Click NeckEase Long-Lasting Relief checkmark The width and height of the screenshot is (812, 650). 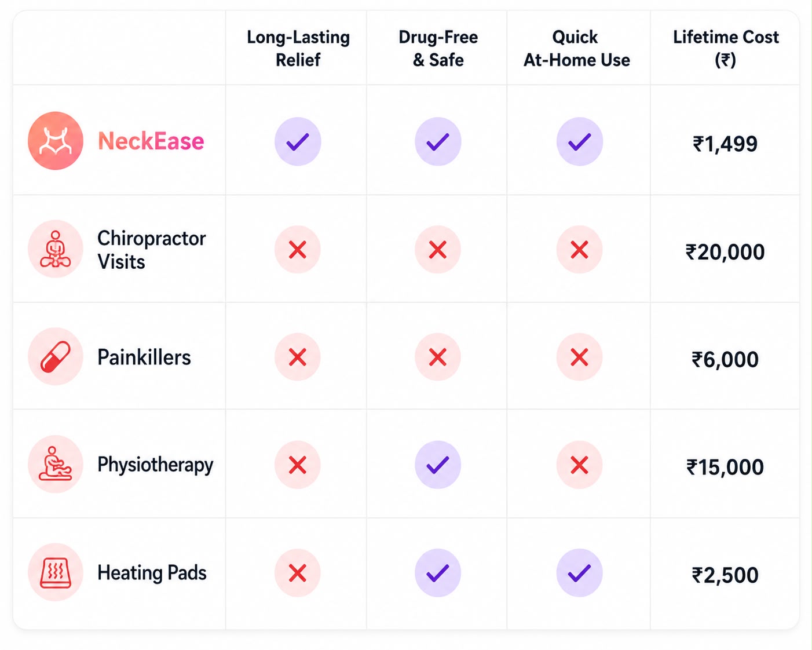click(298, 141)
